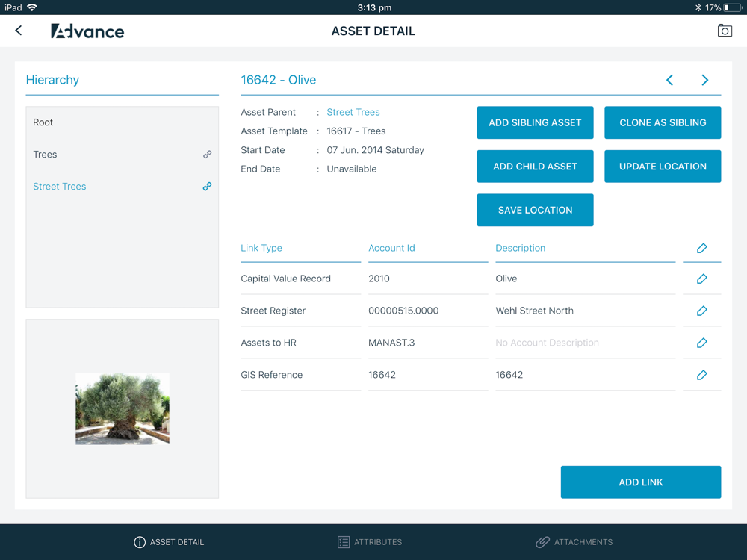Click Save Location button
The image size is (747, 560).
(535, 210)
